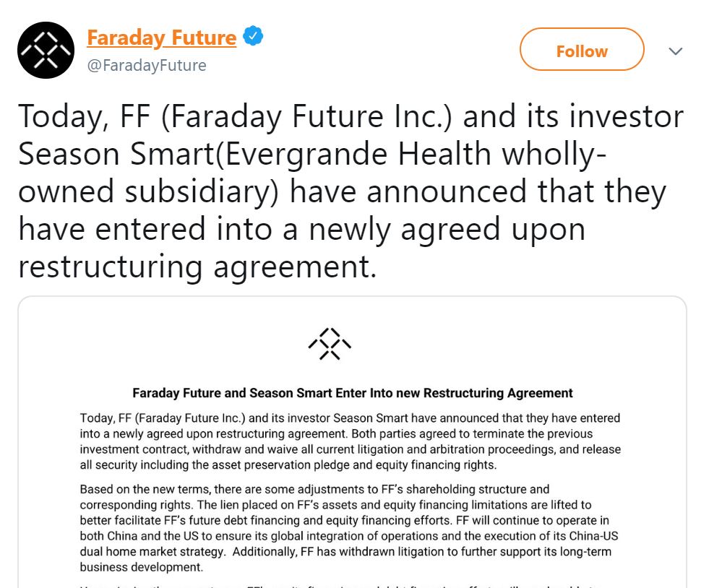Select the tweet's first line mentioning FF
Image resolution: width=709 pixels, height=588 pixels.
pos(351,117)
